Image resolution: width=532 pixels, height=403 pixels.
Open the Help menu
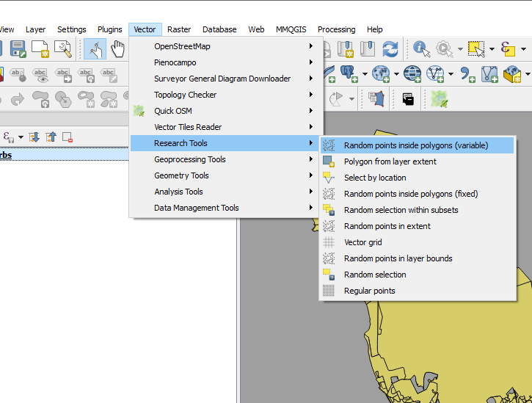(x=374, y=29)
